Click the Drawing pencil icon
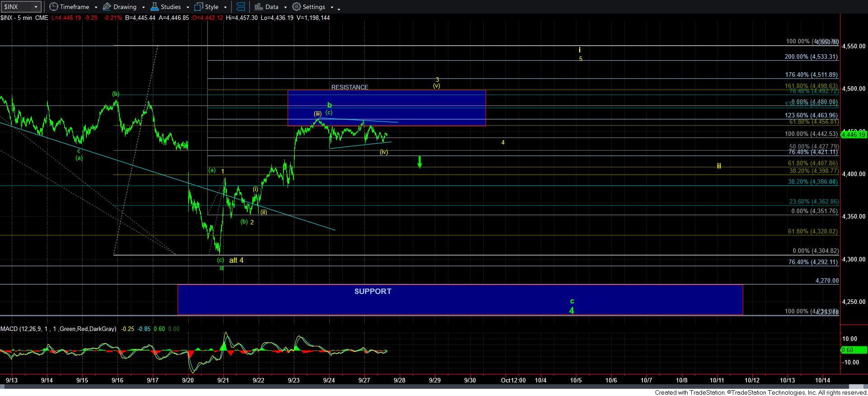This screenshot has height=396, width=868. [107, 7]
